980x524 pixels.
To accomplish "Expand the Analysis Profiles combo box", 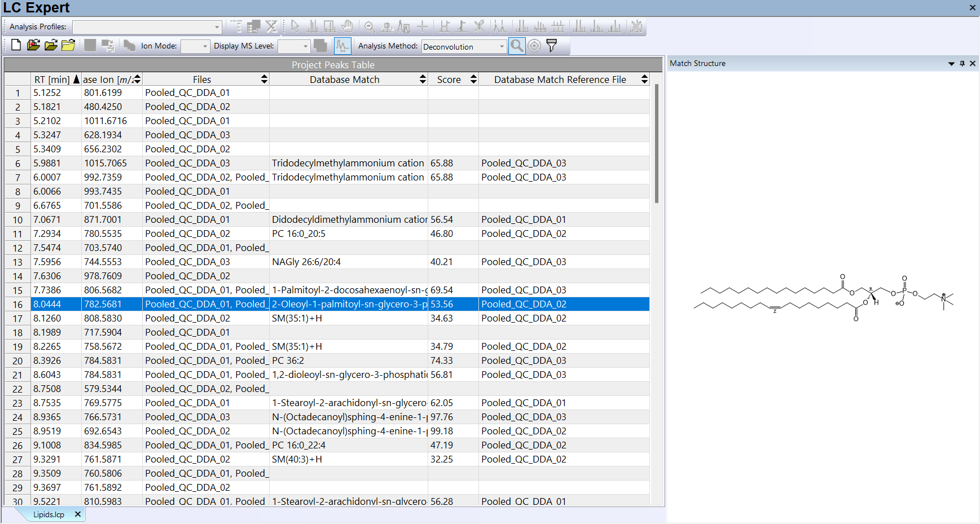I will coord(217,27).
